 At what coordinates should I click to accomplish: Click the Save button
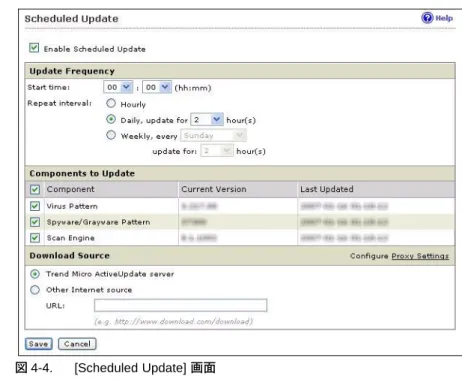pos(39,344)
